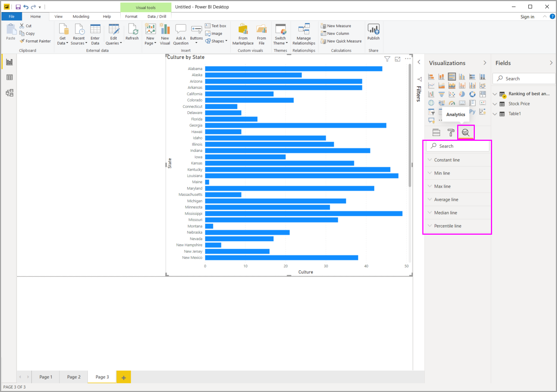Select the Waterfall chart visualization
Viewport: 557px width, 392px height.
[x=431, y=94]
